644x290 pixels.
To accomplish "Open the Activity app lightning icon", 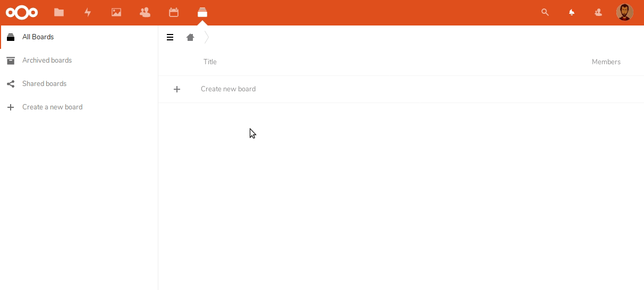I will [x=88, y=12].
